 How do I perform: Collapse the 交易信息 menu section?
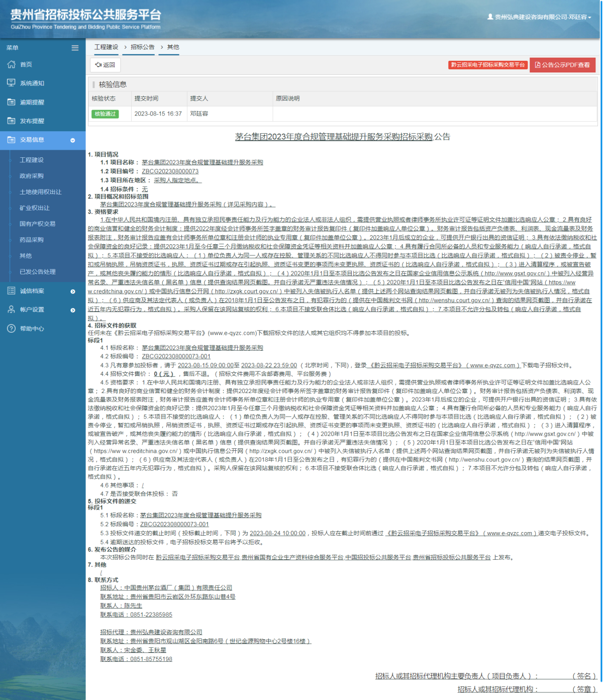tap(72, 140)
